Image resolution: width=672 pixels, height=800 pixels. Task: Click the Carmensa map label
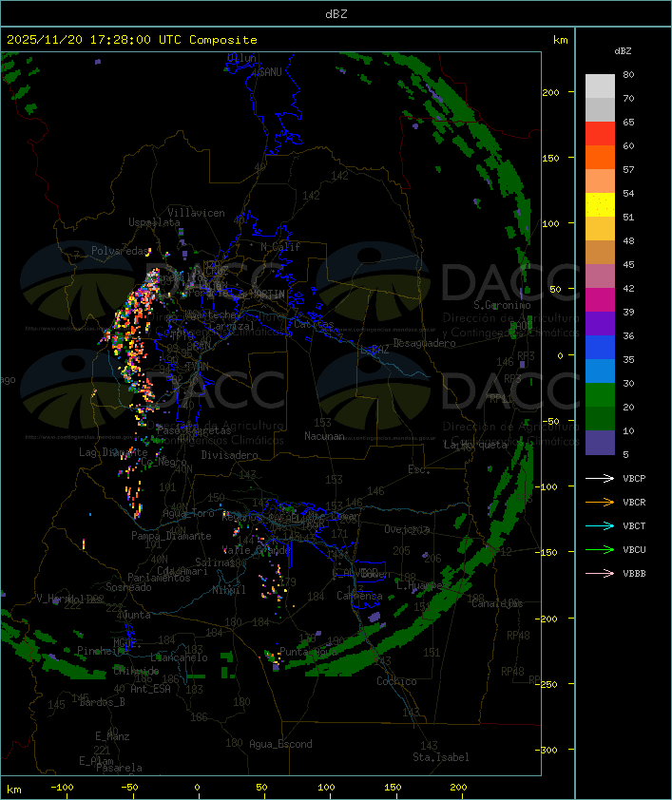point(359,596)
